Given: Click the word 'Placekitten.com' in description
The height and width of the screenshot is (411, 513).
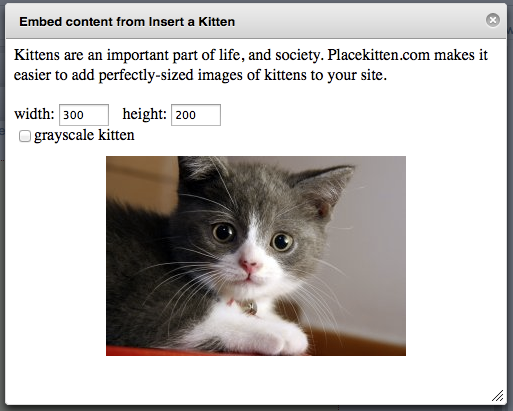Looking at the screenshot, I should [379, 55].
